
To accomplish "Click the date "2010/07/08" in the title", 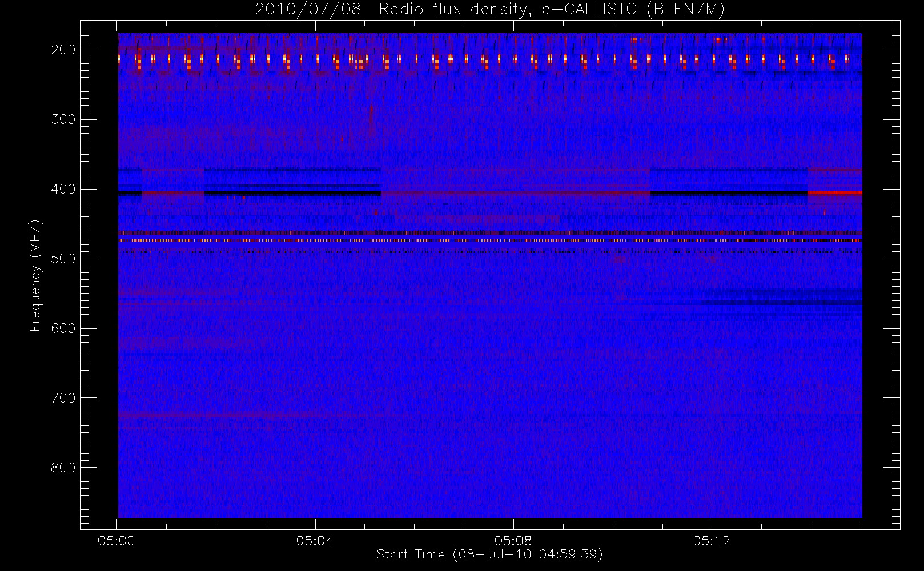I will [308, 10].
